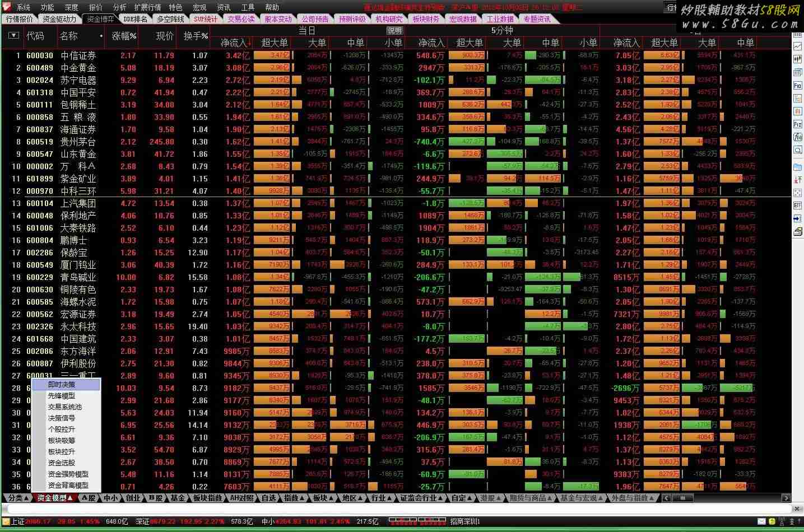Click the blue export arrow icon in sidebar
The image size is (804, 532).
point(798,218)
